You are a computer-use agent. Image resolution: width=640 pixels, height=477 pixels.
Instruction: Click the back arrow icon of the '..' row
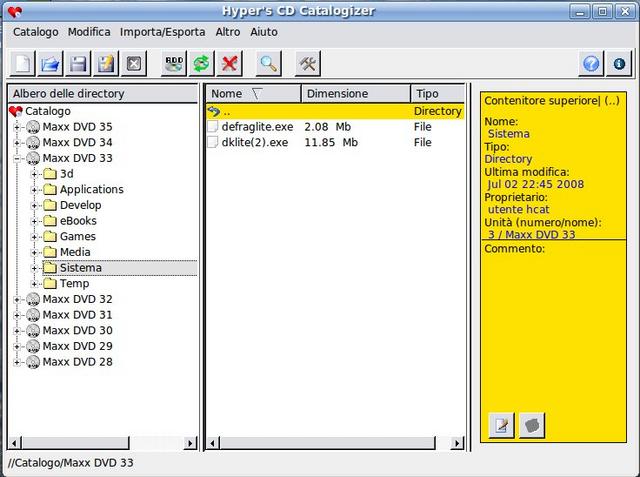tap(214, 111)
